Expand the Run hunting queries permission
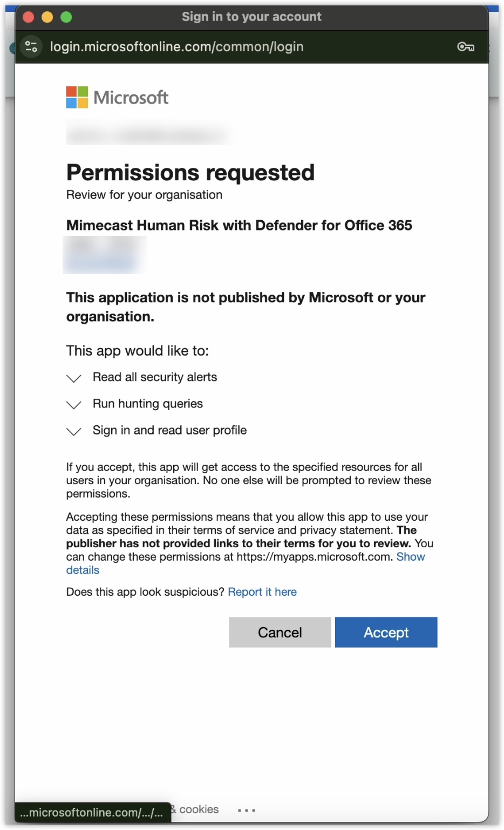The height and width of the screenshot is (830, 504). coord(73,405)
